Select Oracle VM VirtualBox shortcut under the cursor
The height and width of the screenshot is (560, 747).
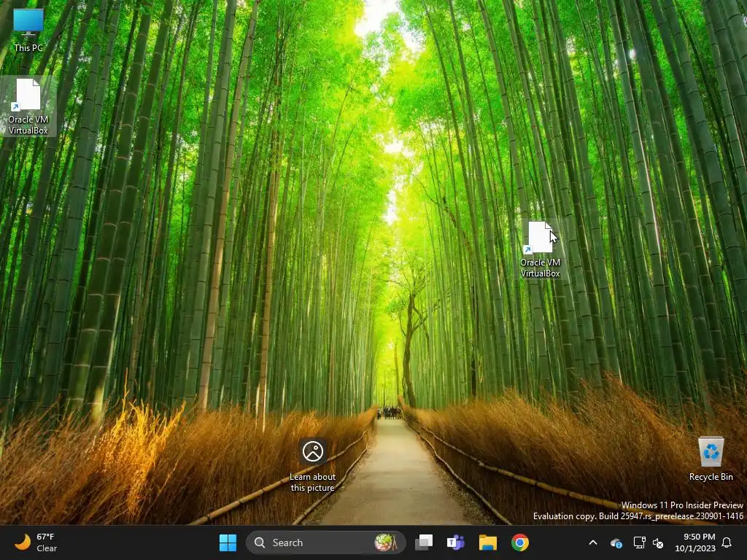coord(541,249)
